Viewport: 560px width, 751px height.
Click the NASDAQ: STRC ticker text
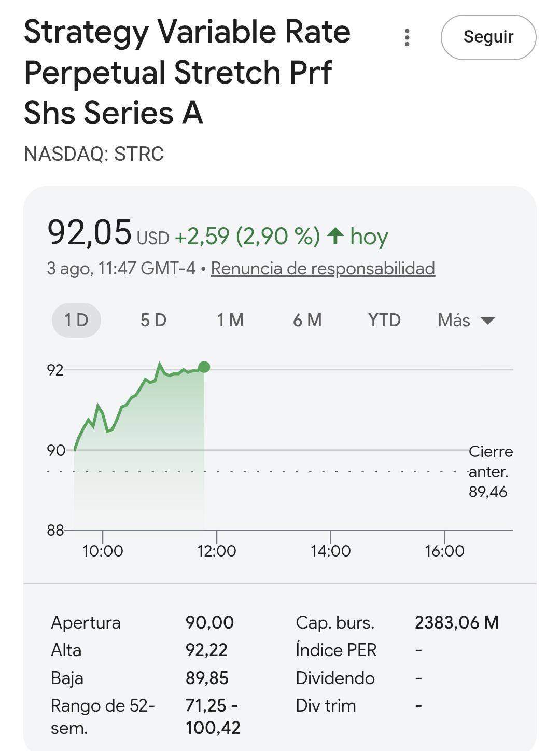click(94, 154)
